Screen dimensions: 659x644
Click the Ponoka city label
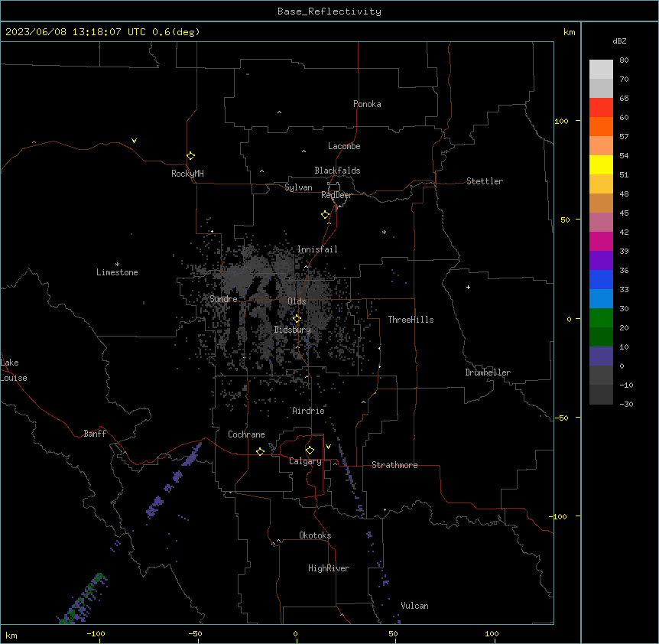[367, 104]
